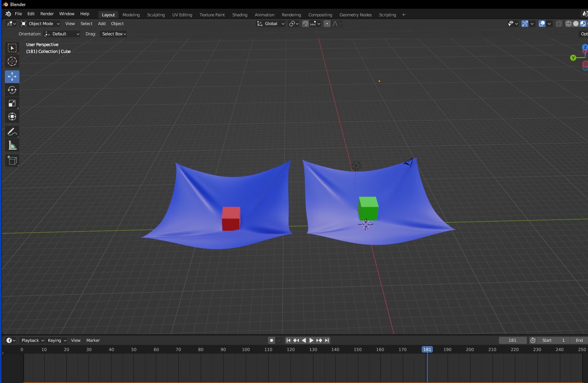Open the Add menu in the viewport
Viewport: 588px width, 383px height.
(101, 24)
